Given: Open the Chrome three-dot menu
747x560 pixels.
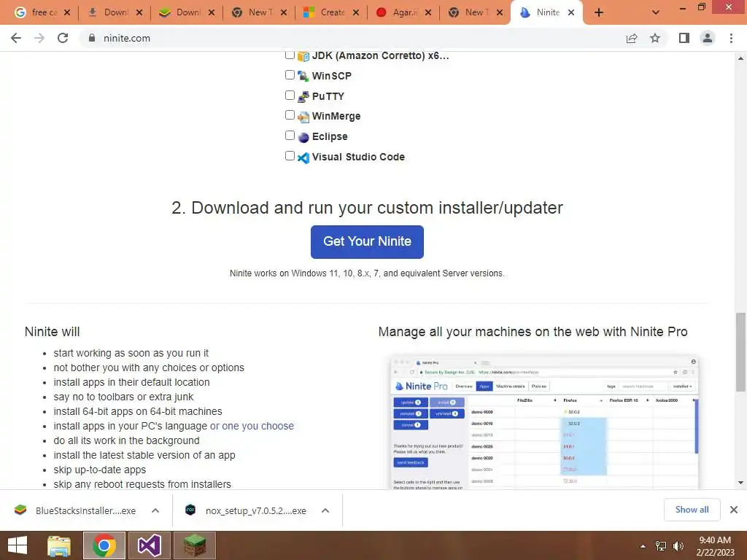Looking at the screenshot, I should click(x=731, y=38).
